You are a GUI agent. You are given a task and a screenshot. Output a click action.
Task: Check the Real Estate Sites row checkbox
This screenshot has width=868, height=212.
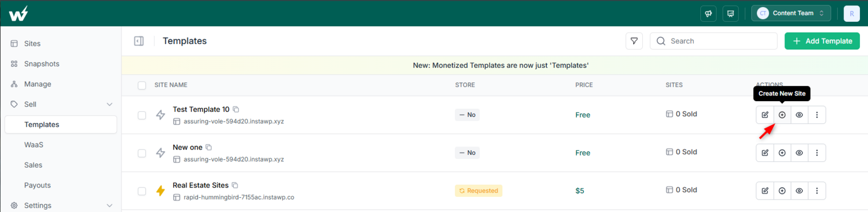pyautogui.click(x=142, y=191)
